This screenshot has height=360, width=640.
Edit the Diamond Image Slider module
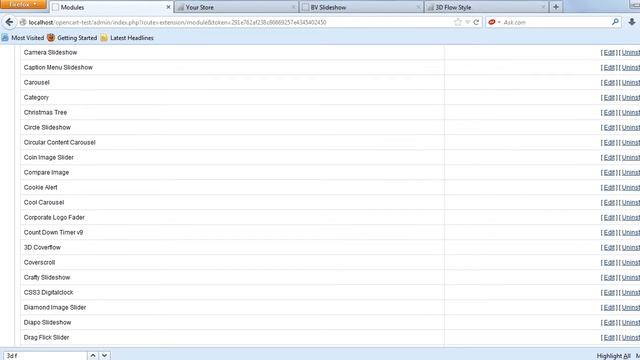609,308
